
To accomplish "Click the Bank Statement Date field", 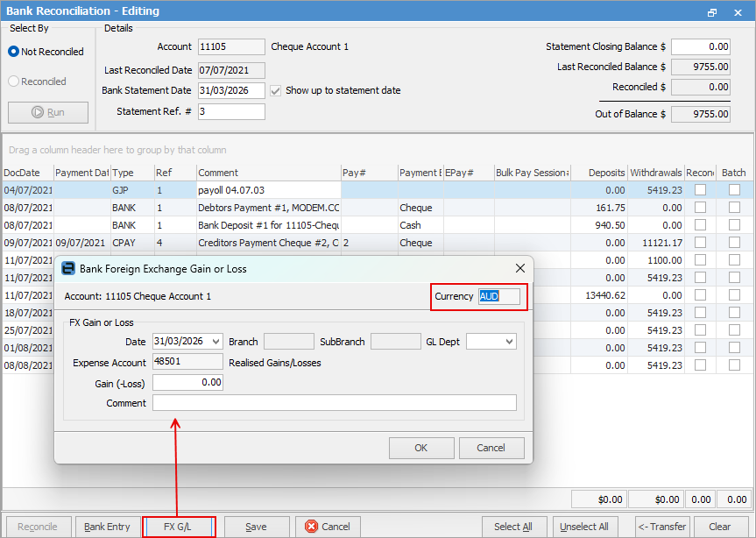I will (x=231, y=90).
